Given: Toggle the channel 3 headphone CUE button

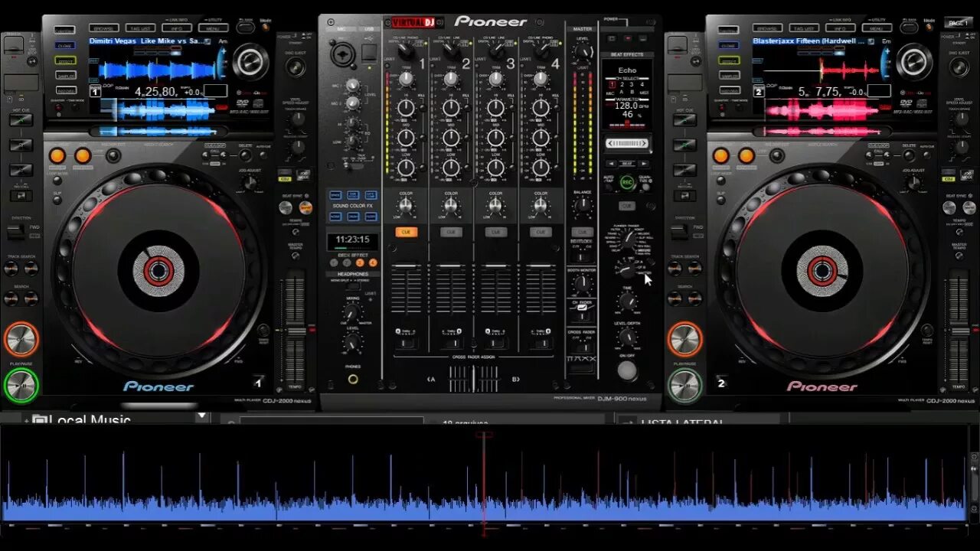Looking at the screenshot, I should tap(496, 232).
